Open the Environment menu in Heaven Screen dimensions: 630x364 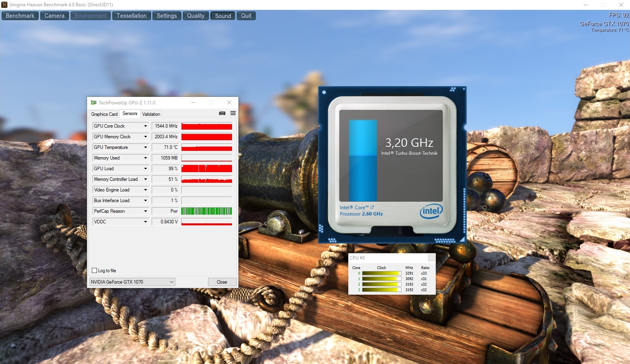91,16
